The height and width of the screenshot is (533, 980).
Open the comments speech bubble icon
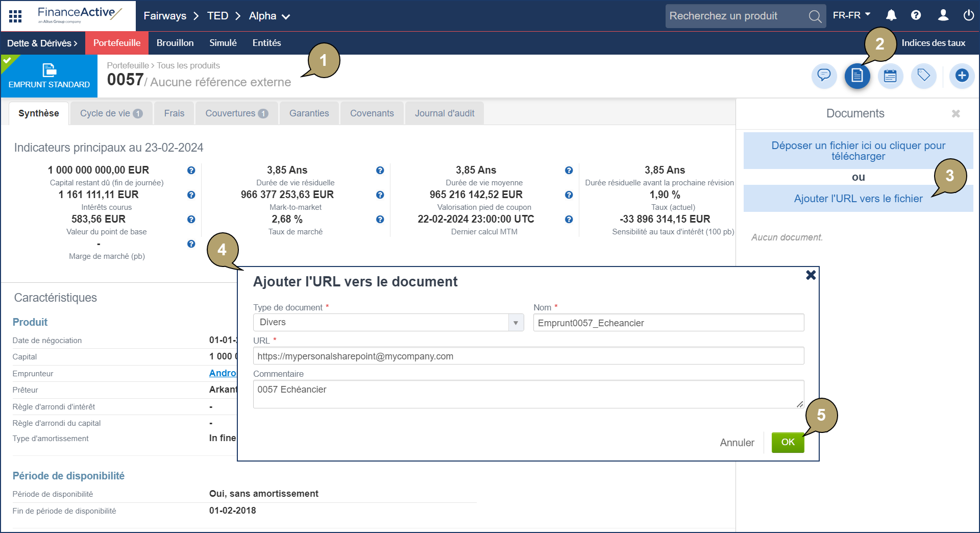(824, 76)
